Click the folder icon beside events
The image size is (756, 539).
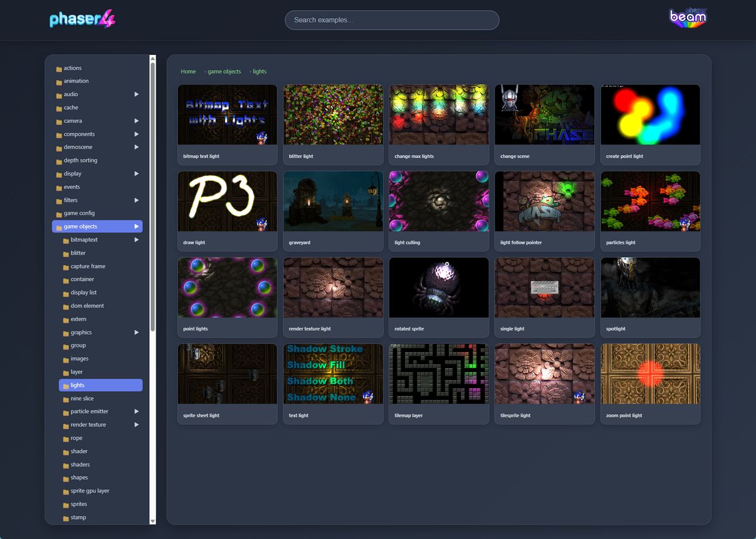[59, 188]
